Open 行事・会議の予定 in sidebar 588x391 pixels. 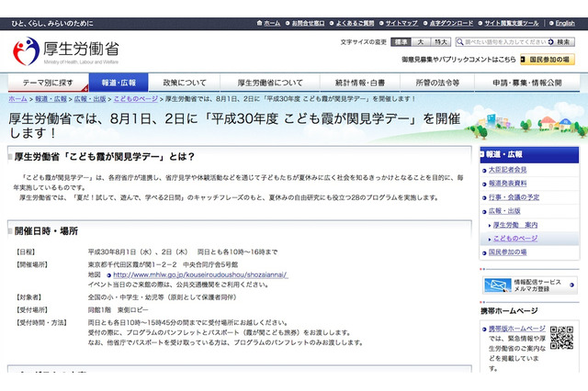pyautogui.click(x=514, y=197)
